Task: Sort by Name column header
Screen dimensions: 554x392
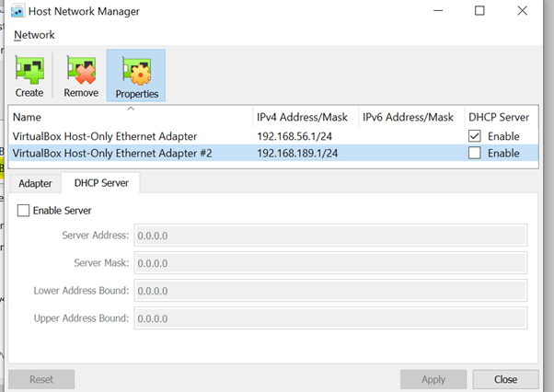Action: point(129,118)
